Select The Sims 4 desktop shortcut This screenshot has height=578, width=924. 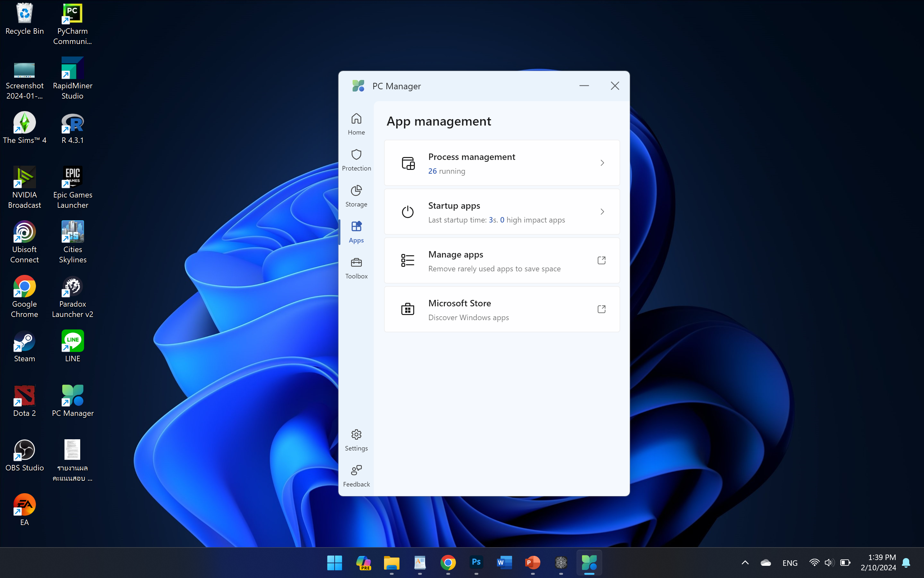pos(24,128)
